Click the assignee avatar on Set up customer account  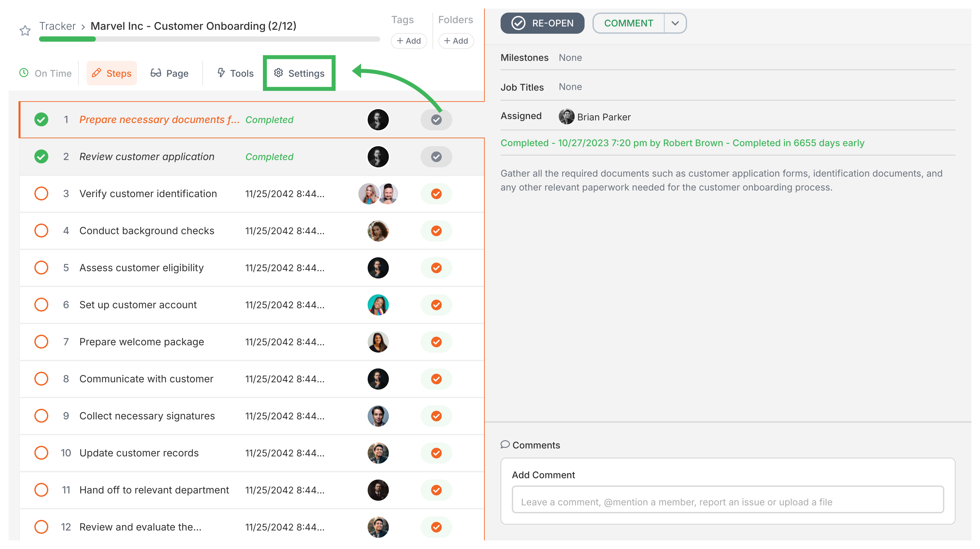(378, 304)
